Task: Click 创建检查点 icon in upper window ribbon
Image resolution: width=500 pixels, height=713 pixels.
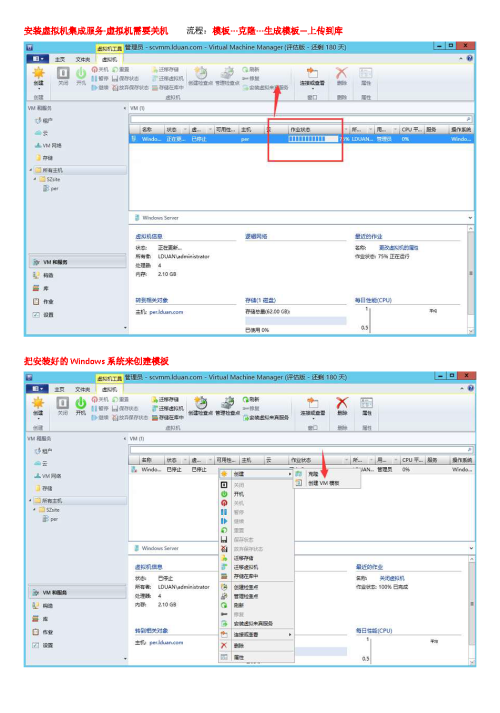Action: click(x=200, y=73)
